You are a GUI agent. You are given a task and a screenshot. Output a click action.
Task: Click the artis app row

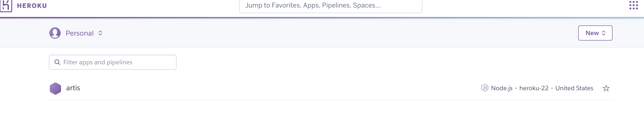330,88
